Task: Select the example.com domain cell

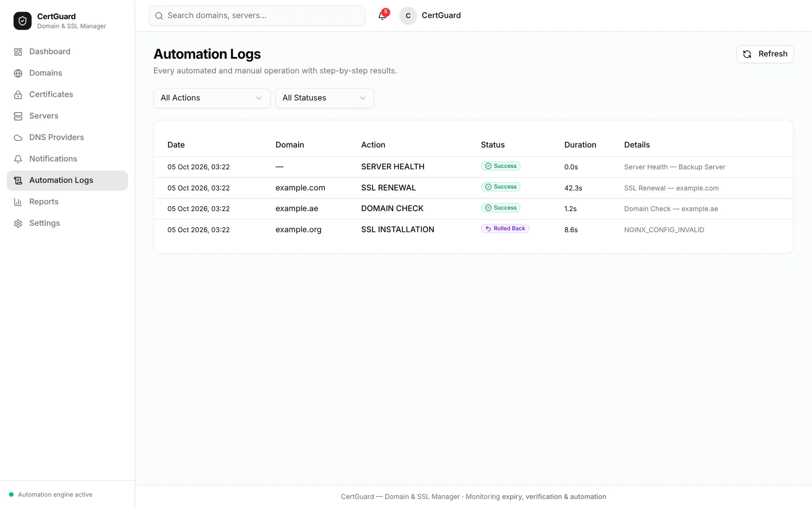Action: point(300,188)
